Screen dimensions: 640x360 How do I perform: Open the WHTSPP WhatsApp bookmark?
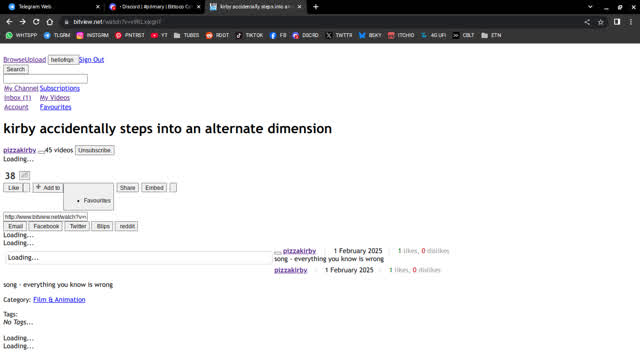click(21, 36)
